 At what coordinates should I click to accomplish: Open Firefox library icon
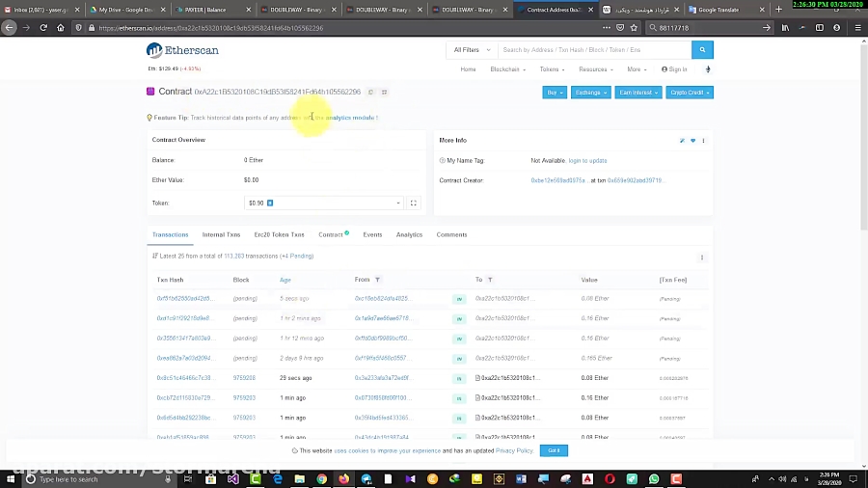(785, 28)
